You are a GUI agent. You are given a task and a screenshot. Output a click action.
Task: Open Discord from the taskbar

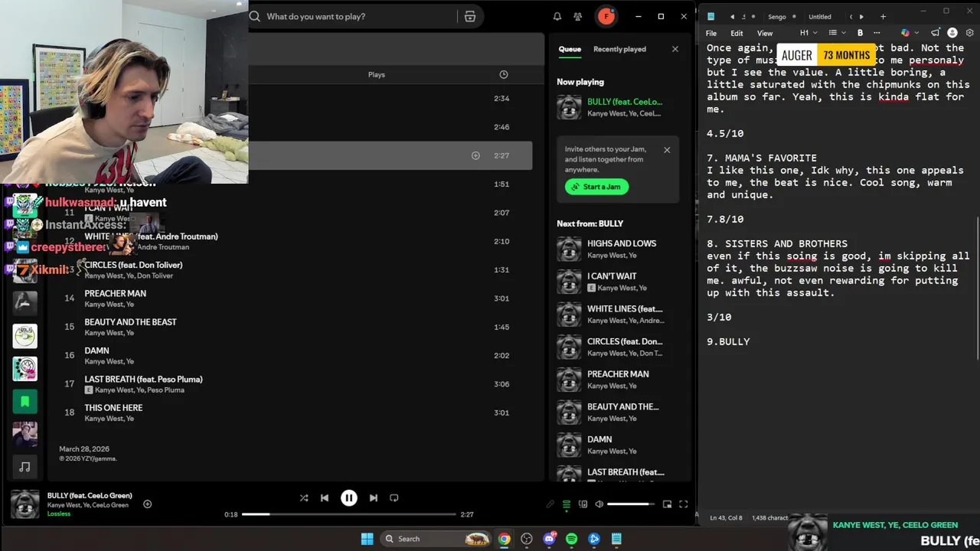pos(549,539)
